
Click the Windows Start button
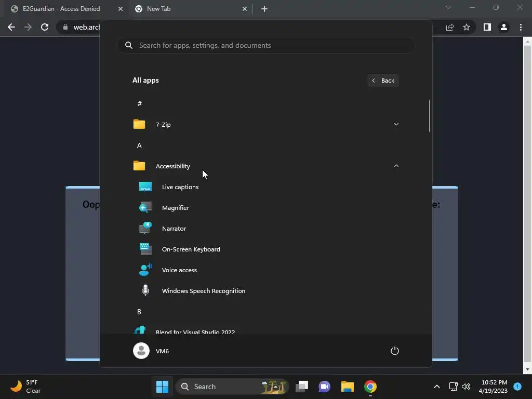[x=162, y=387]
